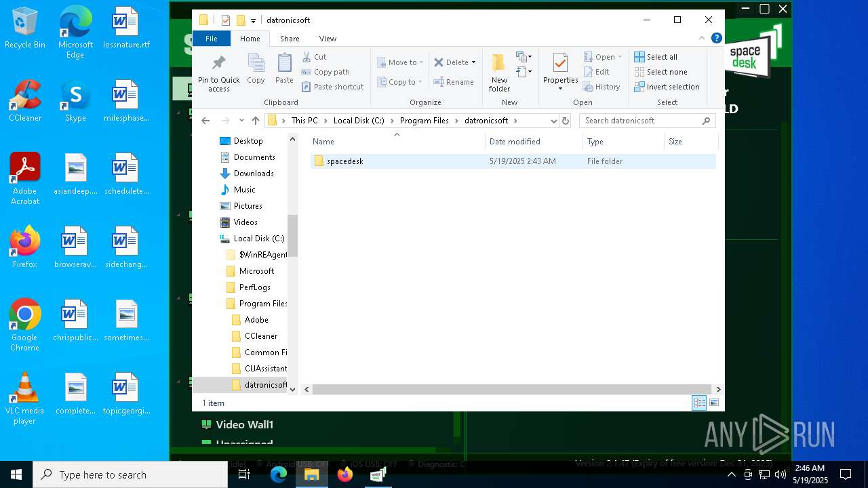This screenshot has height=488, width=868.
Task: Open the Quick Access Toolbar dropdown
Action: click(253, 20)
